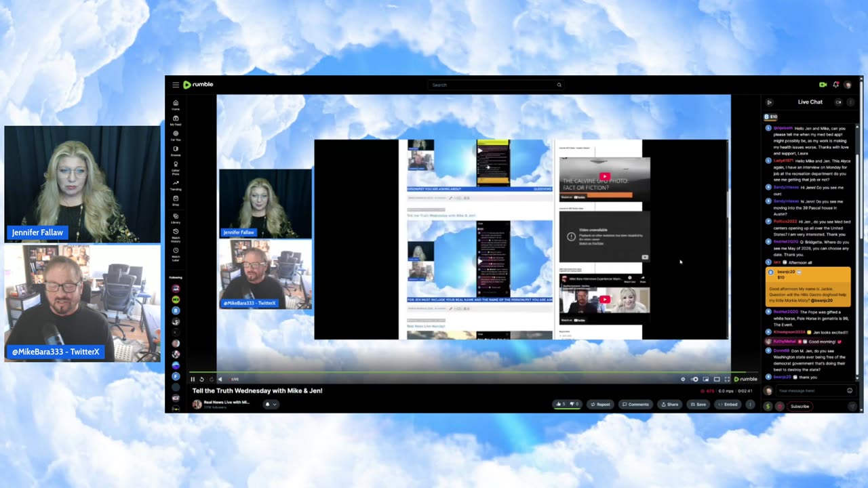Open Trending in the sidebar
Viewport: 868px width, 488px height.
(x=176, y=185)
